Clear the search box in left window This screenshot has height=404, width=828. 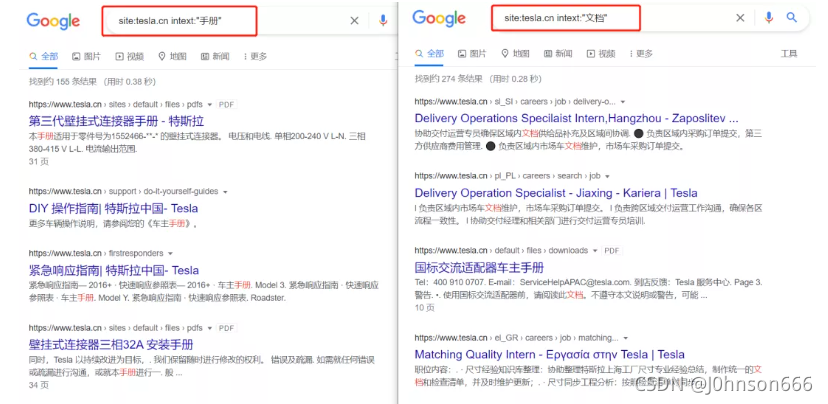coord(354,21)
